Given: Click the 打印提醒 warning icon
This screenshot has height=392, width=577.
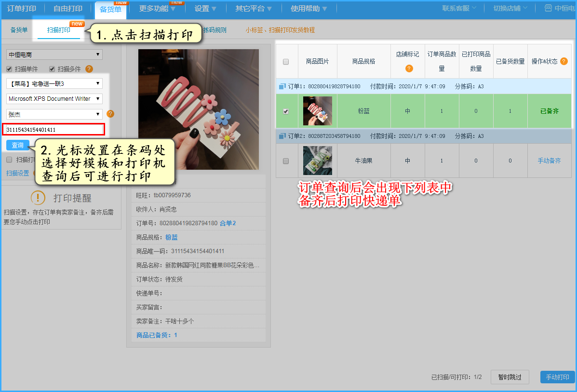Looking at the screenshot, I should click(x=38, y=198).
